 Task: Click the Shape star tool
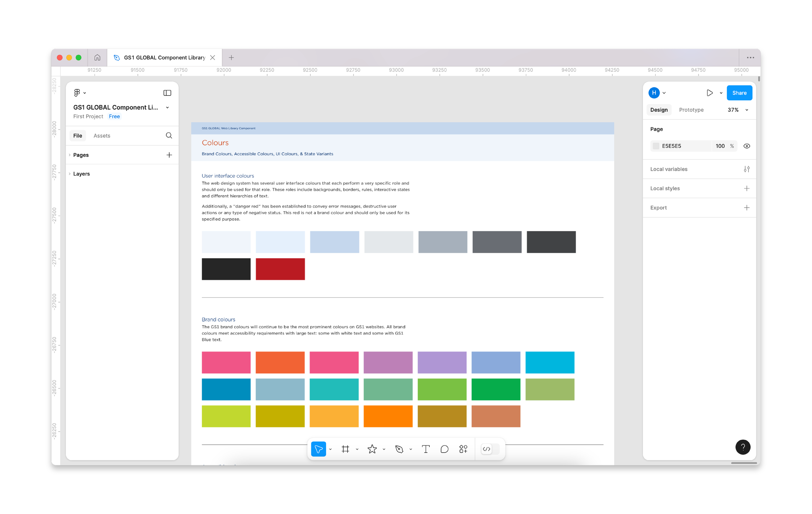tap(372, 449)
